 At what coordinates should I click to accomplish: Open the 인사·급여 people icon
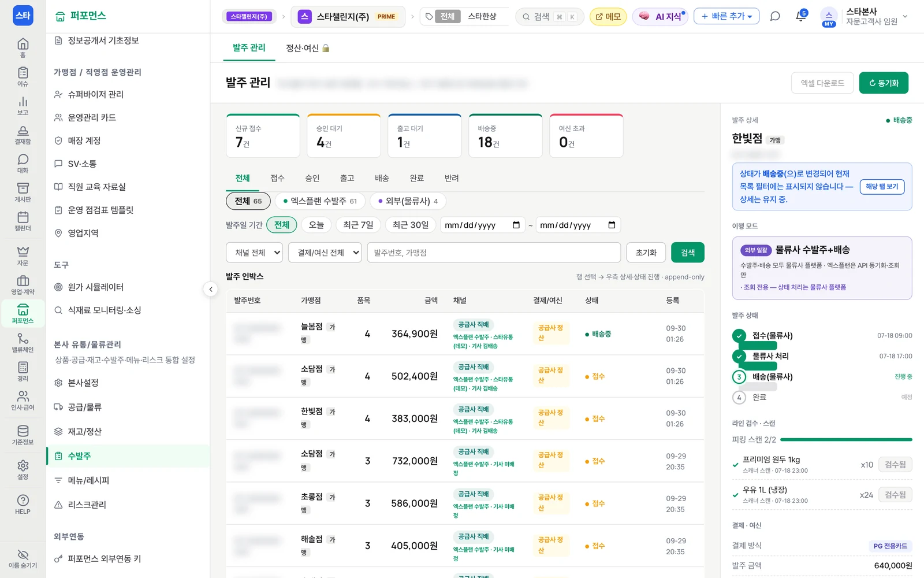23,400
